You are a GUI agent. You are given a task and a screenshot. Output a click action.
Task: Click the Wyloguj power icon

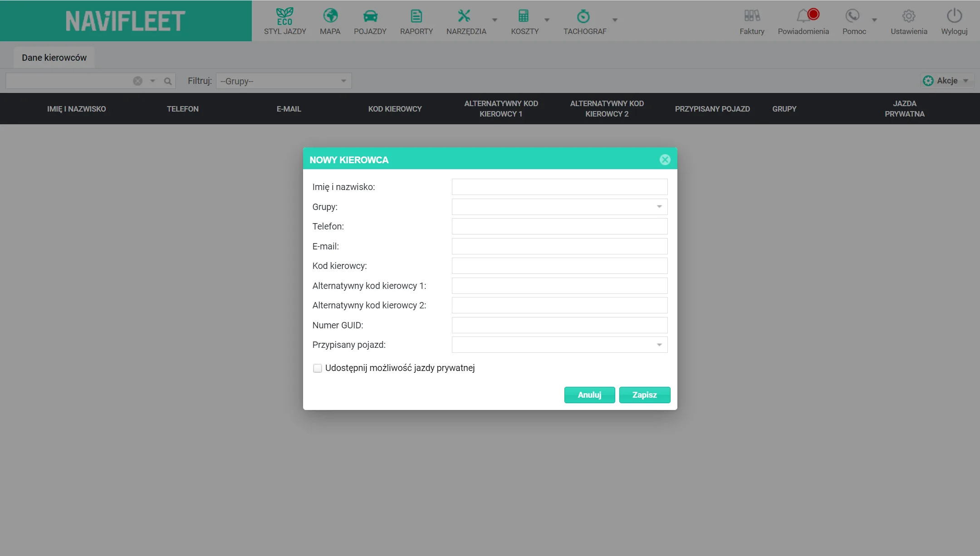pos(955,16)
